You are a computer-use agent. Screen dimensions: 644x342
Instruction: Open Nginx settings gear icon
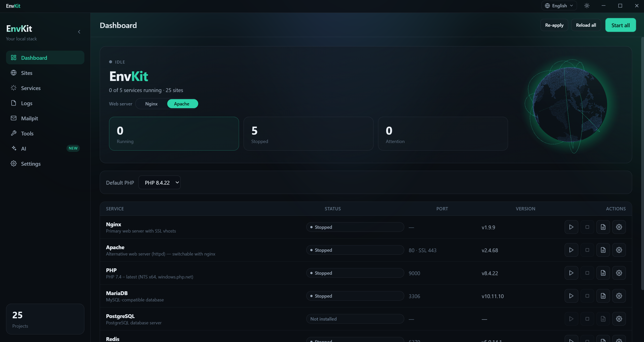(x=619, y=227)
